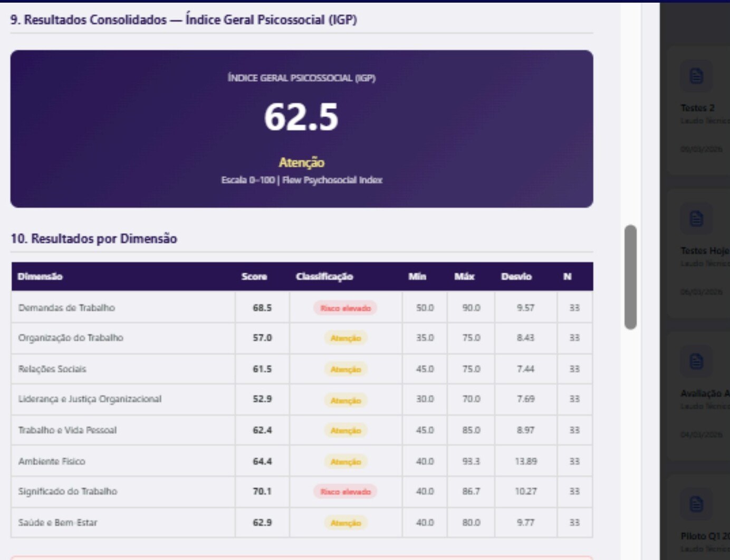Image resolution: width=730 pixels, height=560 pixels.
Task: Click the Máx column header
Action: [465, 276]
